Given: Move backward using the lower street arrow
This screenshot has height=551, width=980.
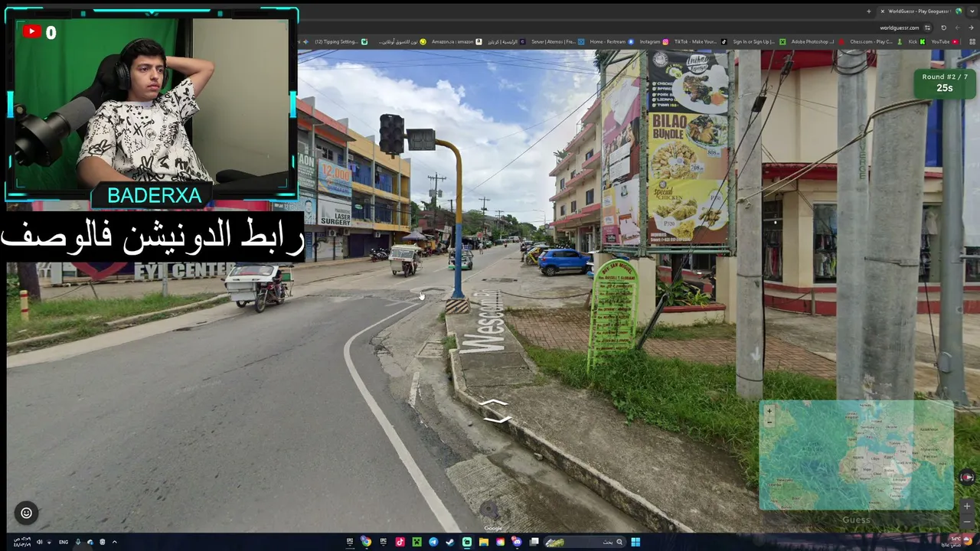Looking at the screenshot, I should coord(497,418).
